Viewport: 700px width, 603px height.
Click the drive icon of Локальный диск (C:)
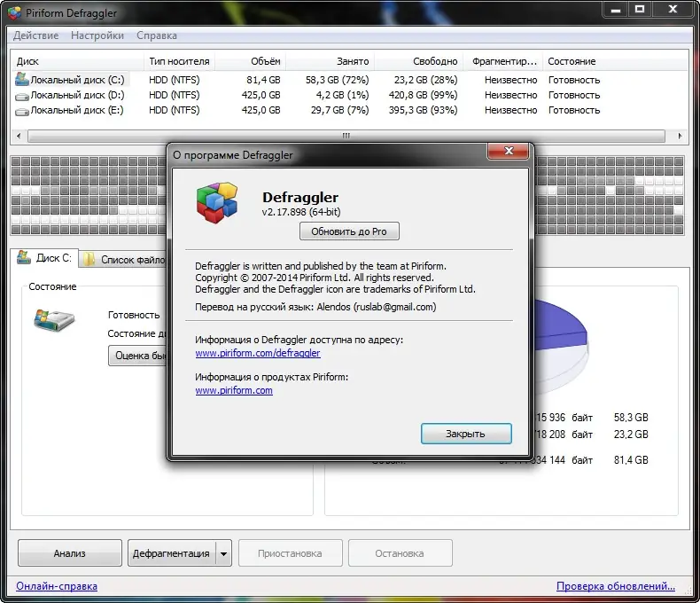(x=22, y=80)
